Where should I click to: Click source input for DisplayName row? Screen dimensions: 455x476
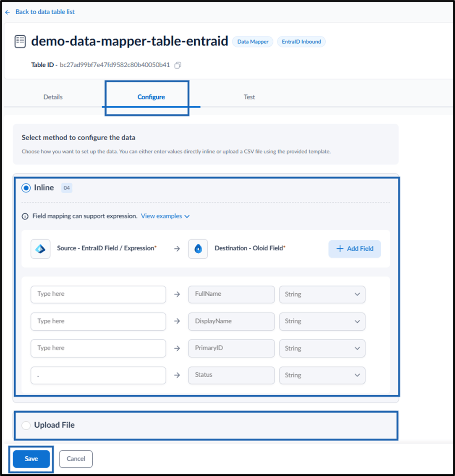click(x=98, y=321)
